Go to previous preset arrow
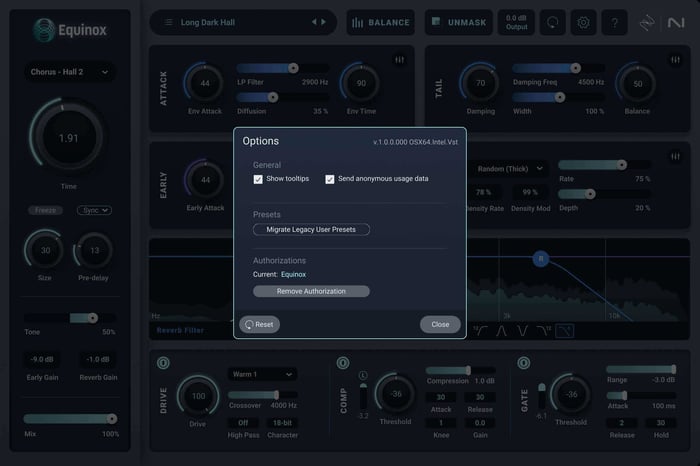Screen dimensions: 700x466 [x=314, y=22]
